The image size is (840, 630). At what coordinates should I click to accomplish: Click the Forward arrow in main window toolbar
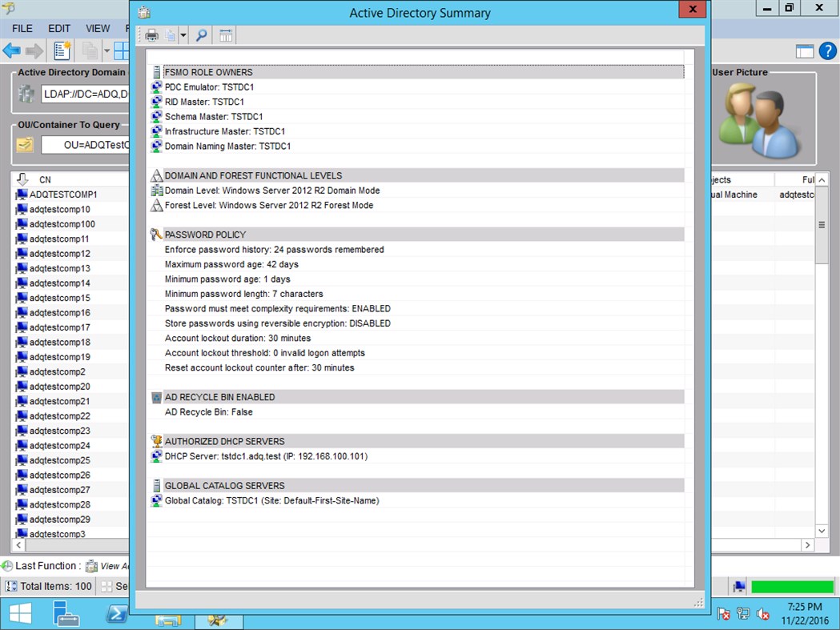click(x=34, y=51)
